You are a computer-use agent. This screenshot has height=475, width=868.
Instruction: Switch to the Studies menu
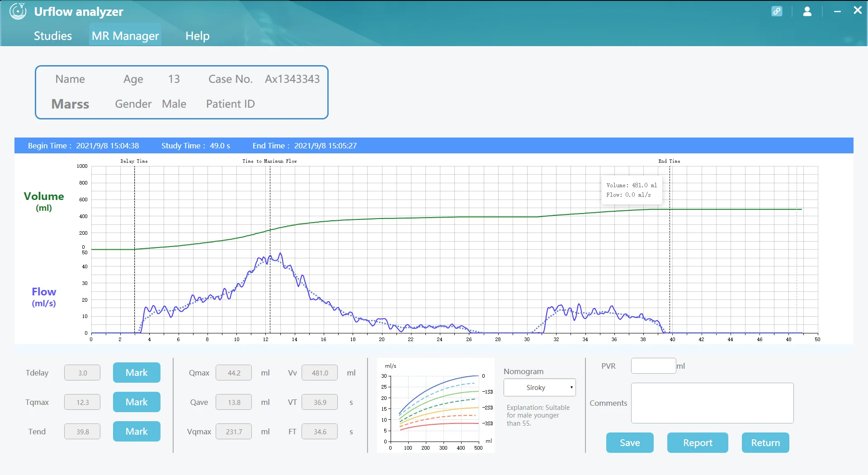[x=52, y=35]
